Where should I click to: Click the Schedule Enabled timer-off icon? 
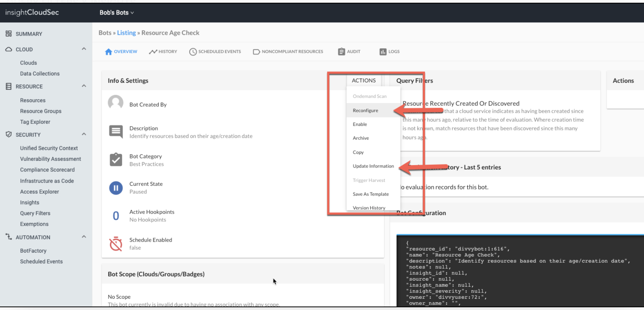[116, 244]
